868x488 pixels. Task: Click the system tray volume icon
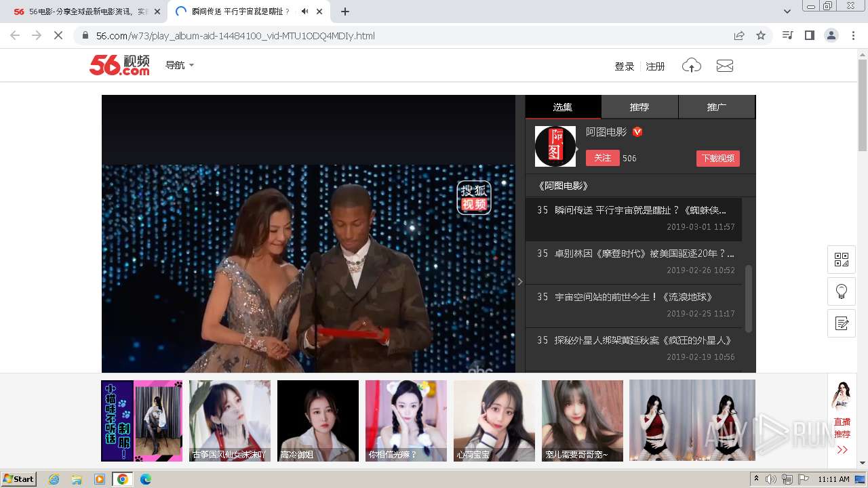pyautogui.click(x=771, y=479)
